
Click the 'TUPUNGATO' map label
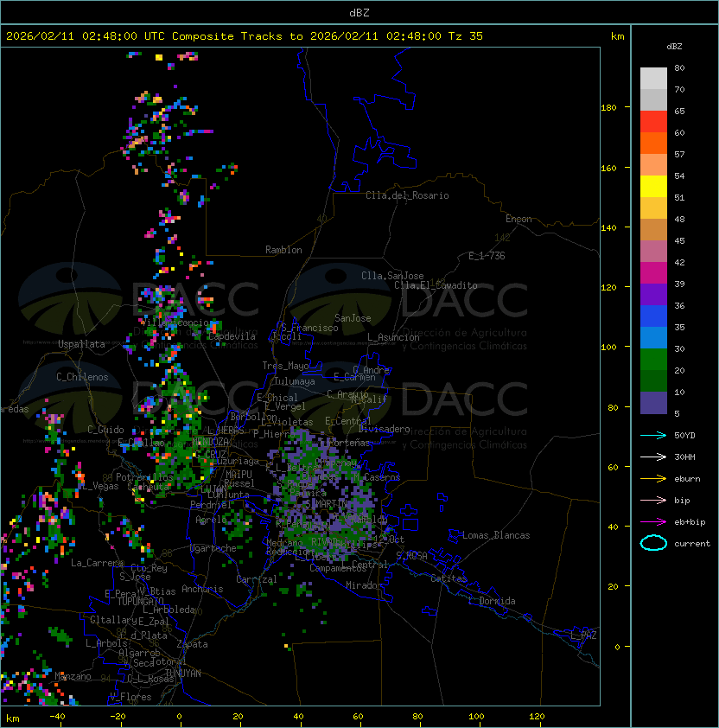pos(141,602)
